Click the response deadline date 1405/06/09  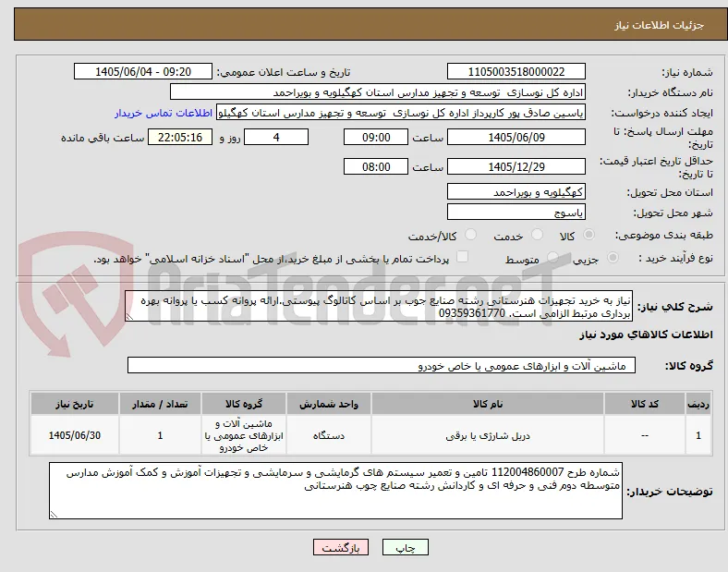point(516,138)
